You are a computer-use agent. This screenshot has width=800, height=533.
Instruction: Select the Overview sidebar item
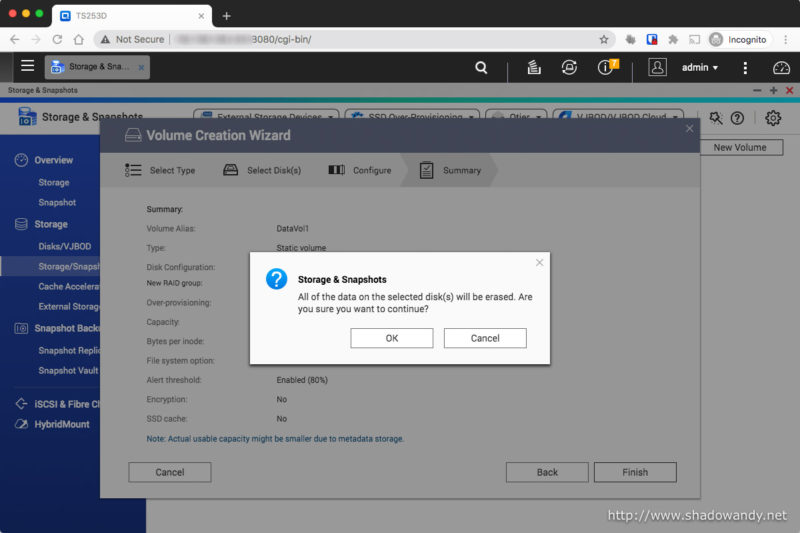53,160
